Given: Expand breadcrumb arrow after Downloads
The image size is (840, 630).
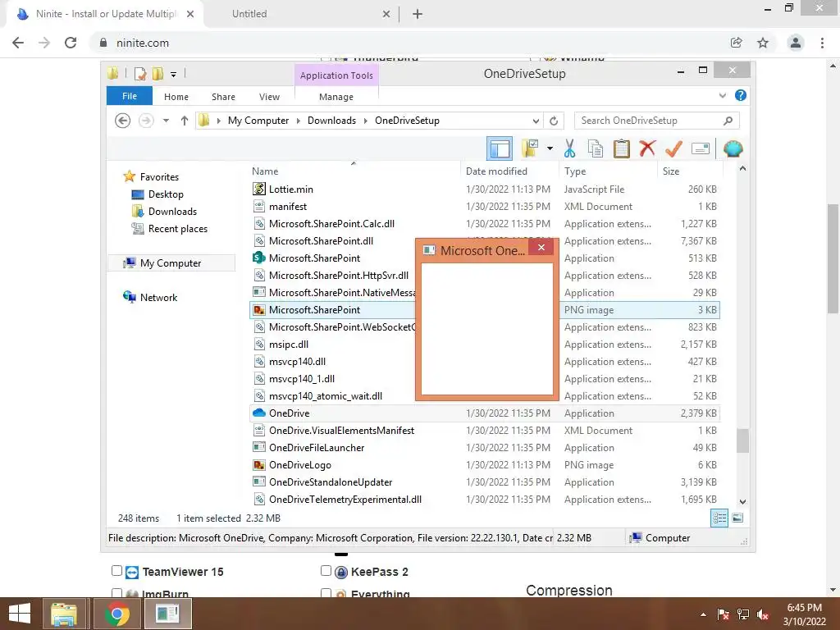Looking at the screenshot, I should (365, 121).
